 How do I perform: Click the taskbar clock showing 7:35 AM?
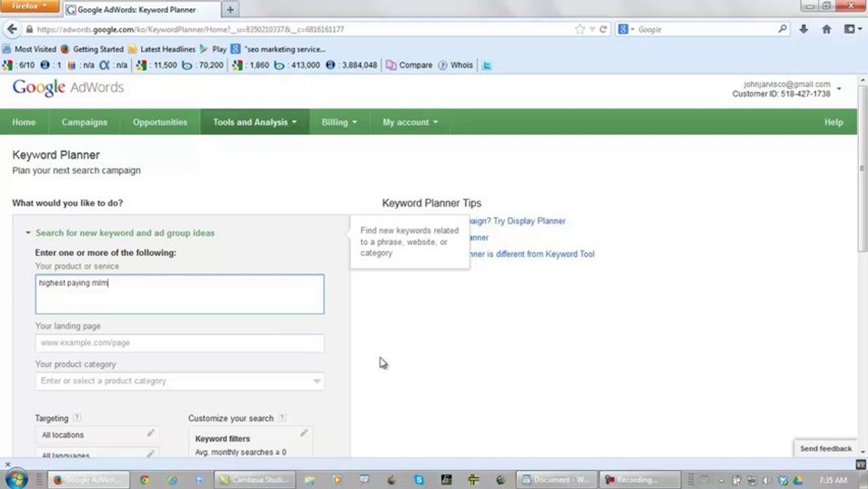pyautogui.click(x=834, y=479)
